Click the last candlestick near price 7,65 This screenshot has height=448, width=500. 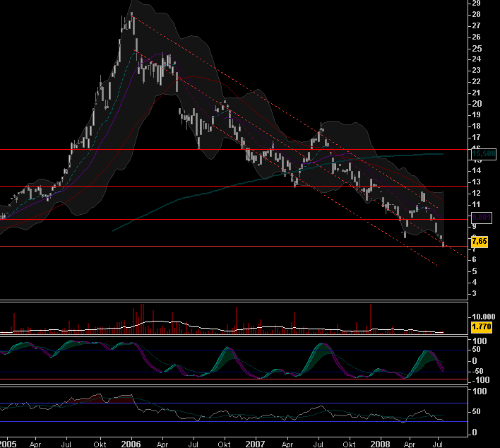444,244
